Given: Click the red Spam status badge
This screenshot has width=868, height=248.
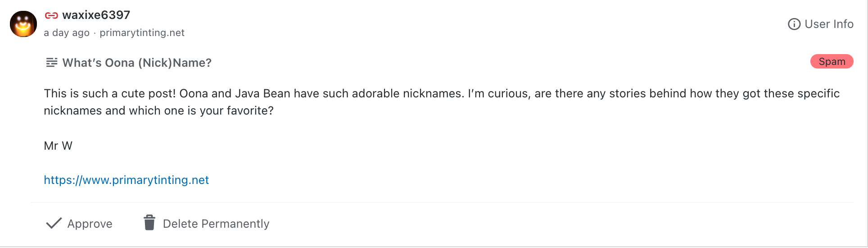Looking at the screenshot, I should point(832,62).
